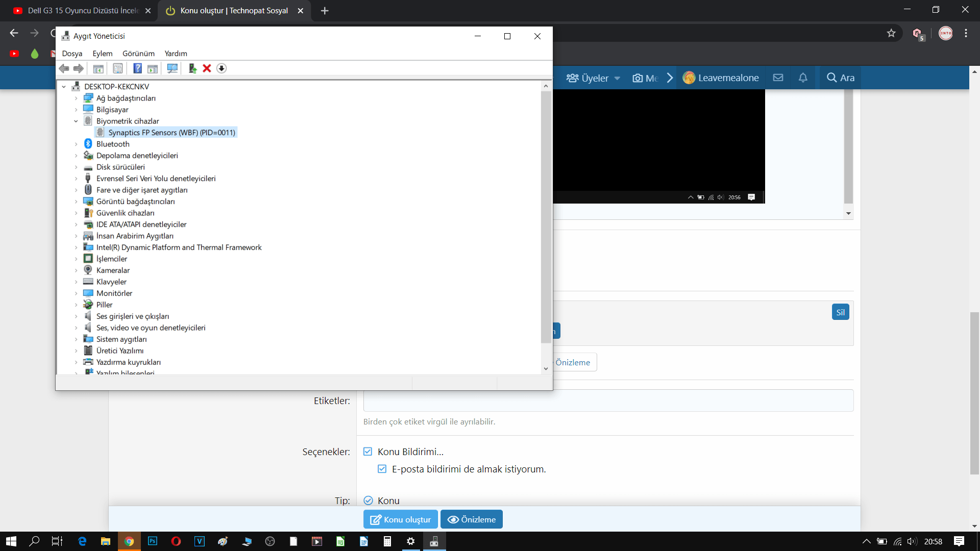The height and width of the screenshot is (551, 980).
Task: Click the red X uninstall device icon
Action: pyautogui.click(x=207, y=68)
